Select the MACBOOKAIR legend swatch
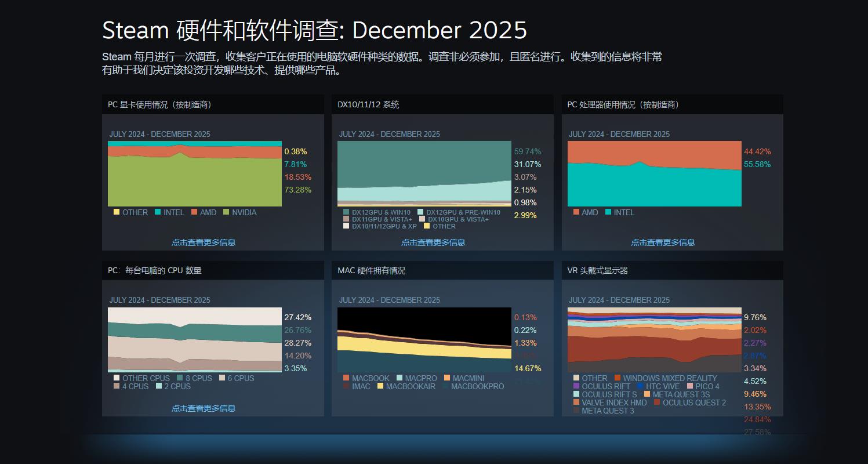This screenshot has width=868, height=464. [380, 386]
